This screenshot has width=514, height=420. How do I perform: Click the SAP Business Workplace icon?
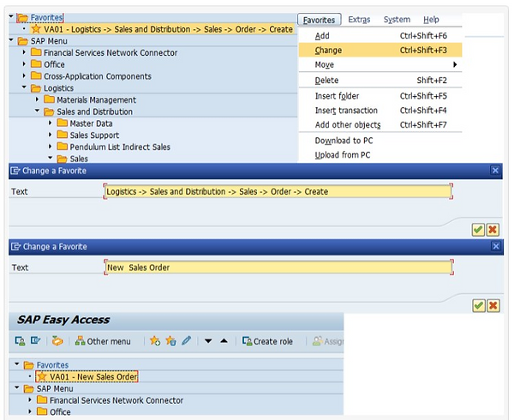click(x=57, y=341)
